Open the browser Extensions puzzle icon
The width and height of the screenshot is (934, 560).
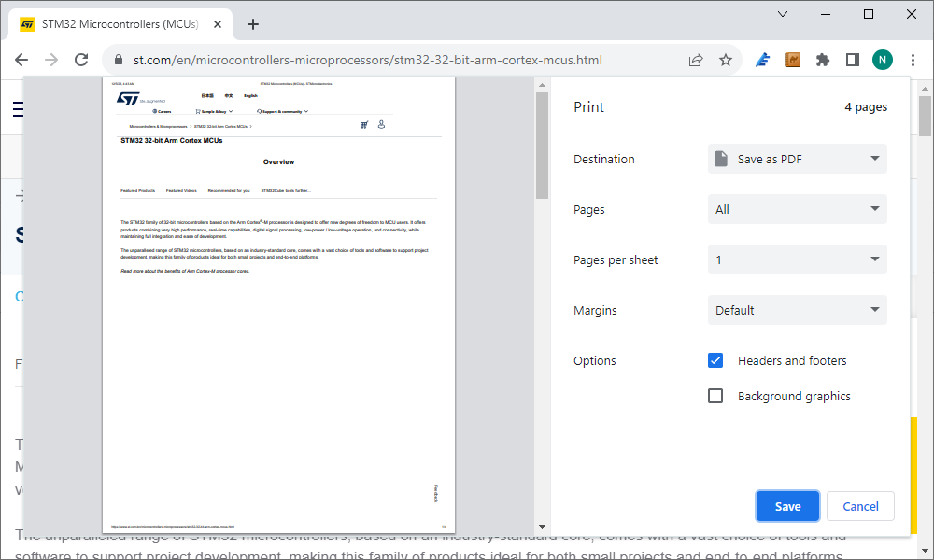click(x=822, y=59)
